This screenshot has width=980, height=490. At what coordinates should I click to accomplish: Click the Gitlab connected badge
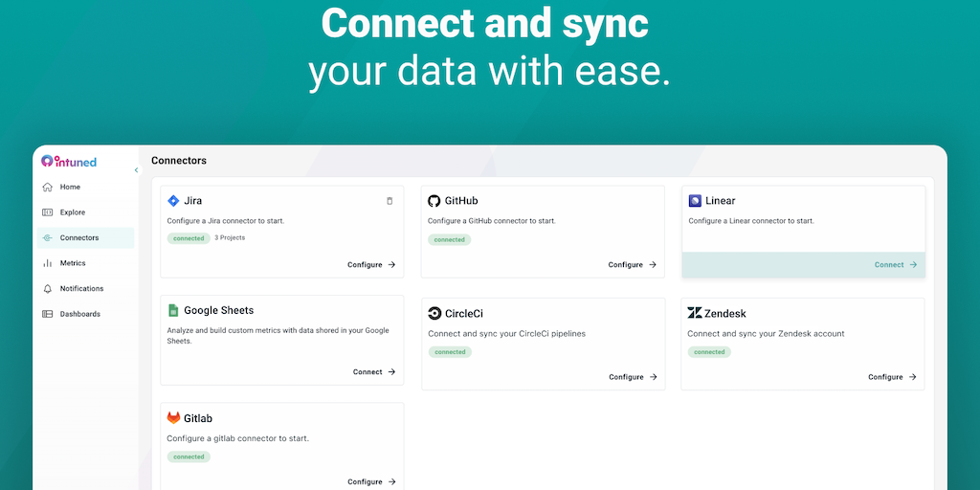[x=189, y=457]
